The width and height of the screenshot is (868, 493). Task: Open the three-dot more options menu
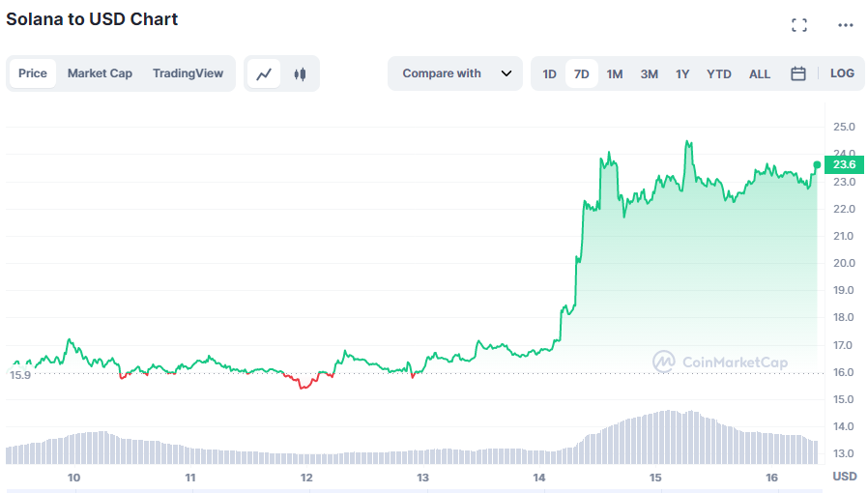click(x=846, y=25)
